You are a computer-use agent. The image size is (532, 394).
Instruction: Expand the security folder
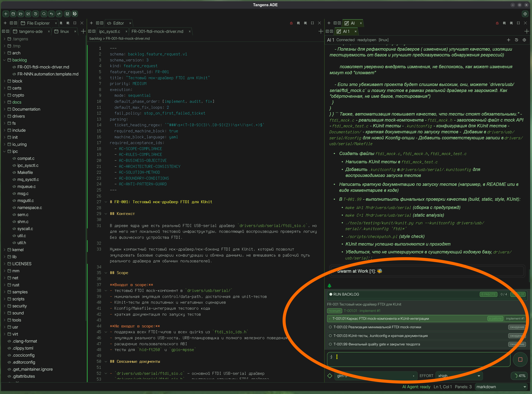(4, 306)
